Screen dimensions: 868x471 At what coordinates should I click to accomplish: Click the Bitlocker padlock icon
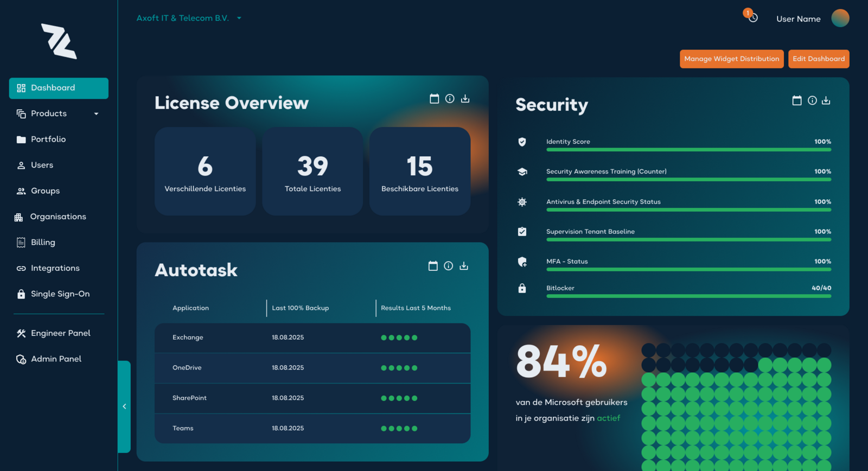coord(522,288)
